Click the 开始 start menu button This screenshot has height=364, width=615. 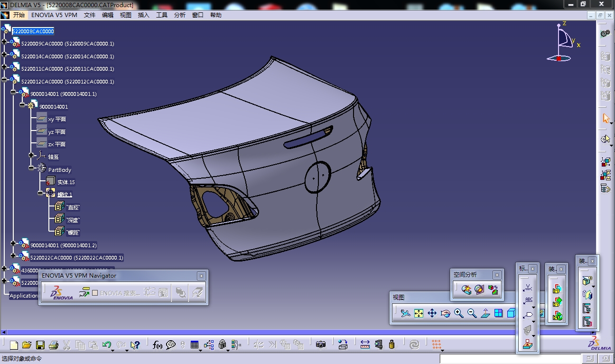pyautogui.click(x=19, y=15)
